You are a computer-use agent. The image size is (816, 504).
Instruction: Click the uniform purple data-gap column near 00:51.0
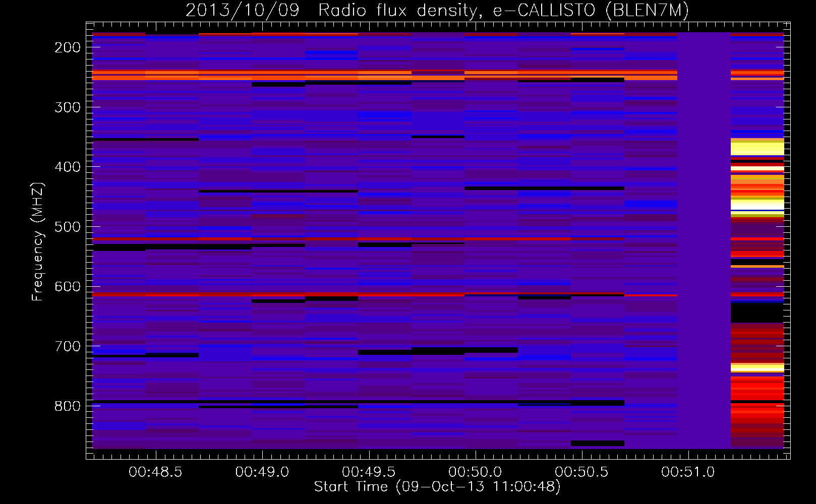pos(704,240)
